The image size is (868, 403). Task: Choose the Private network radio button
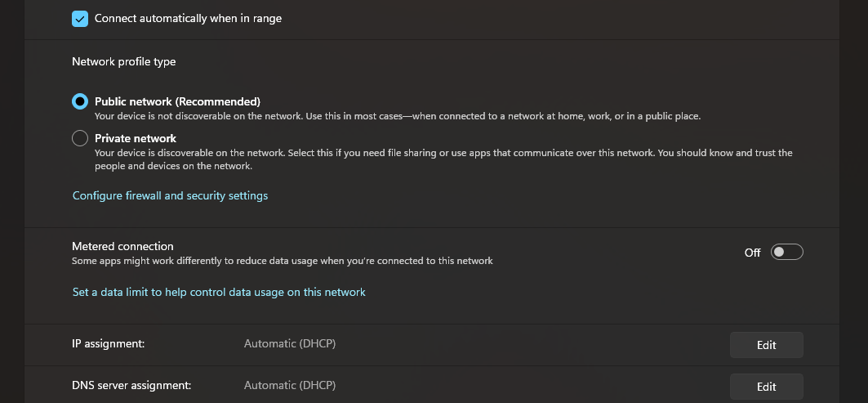point(80,138)
